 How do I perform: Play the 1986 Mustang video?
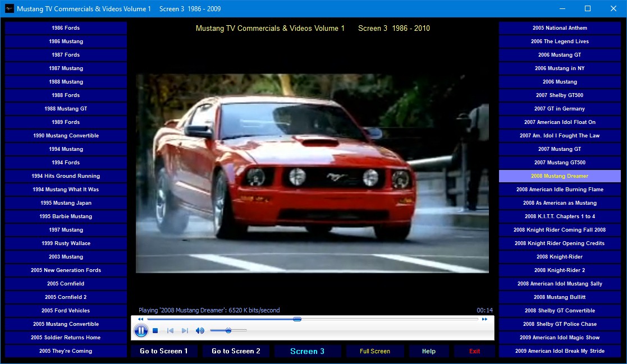click(66, 42)
